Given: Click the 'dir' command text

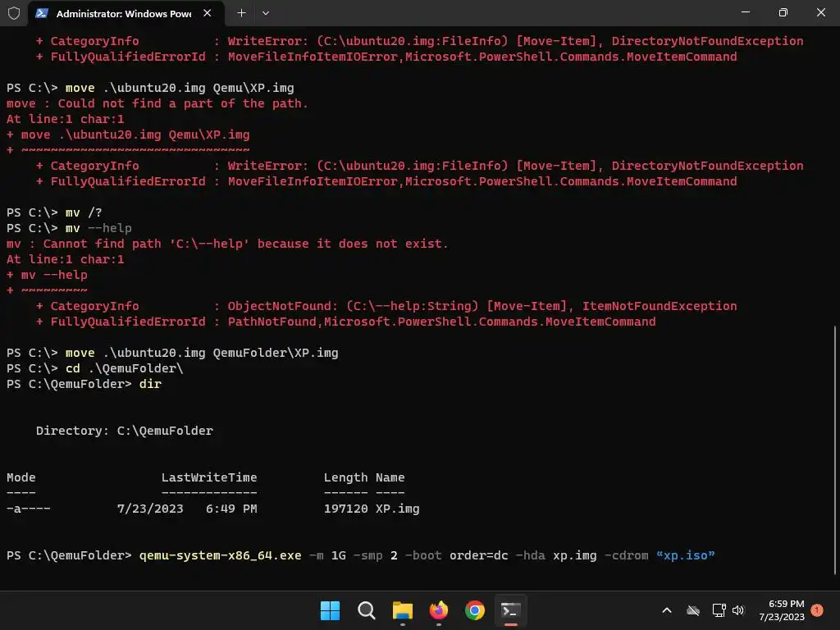Looking at the screenshot, I should (x=150, y=384).
